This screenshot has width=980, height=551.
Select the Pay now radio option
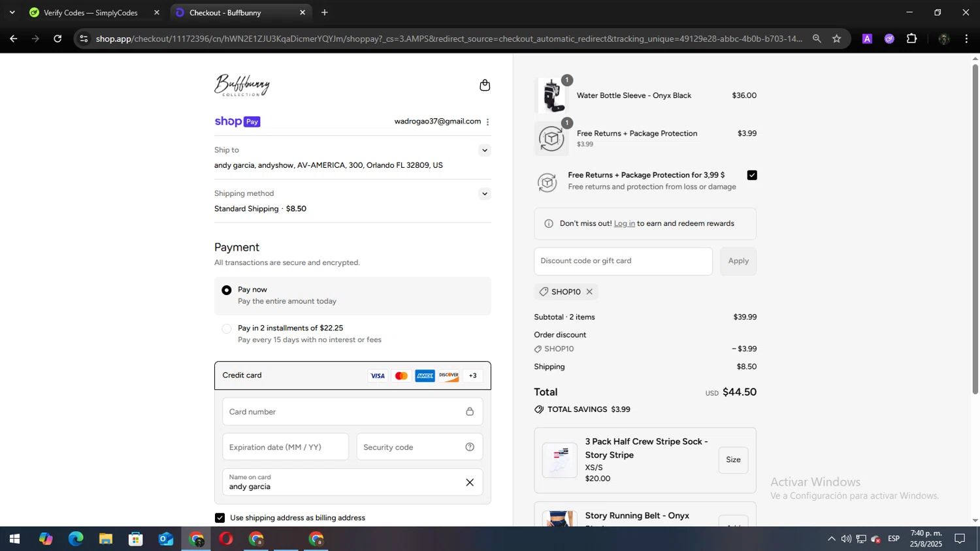[227, 290]
